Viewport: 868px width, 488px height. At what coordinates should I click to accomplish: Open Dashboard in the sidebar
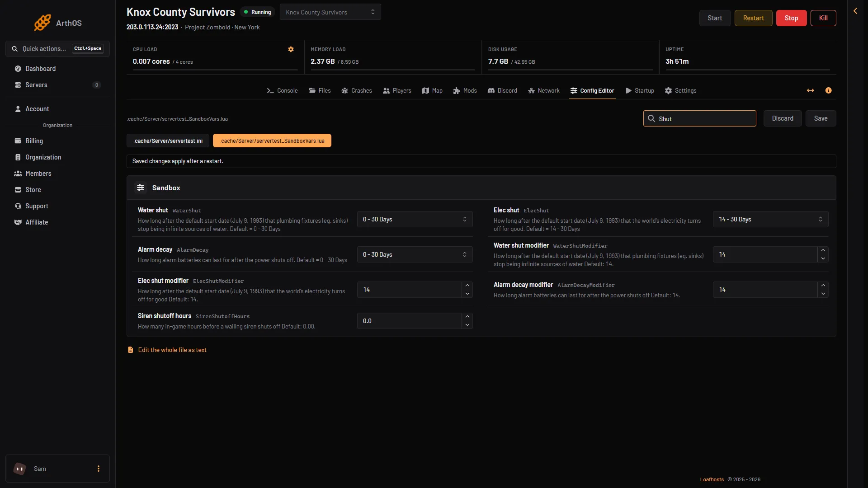click(57, 69)
